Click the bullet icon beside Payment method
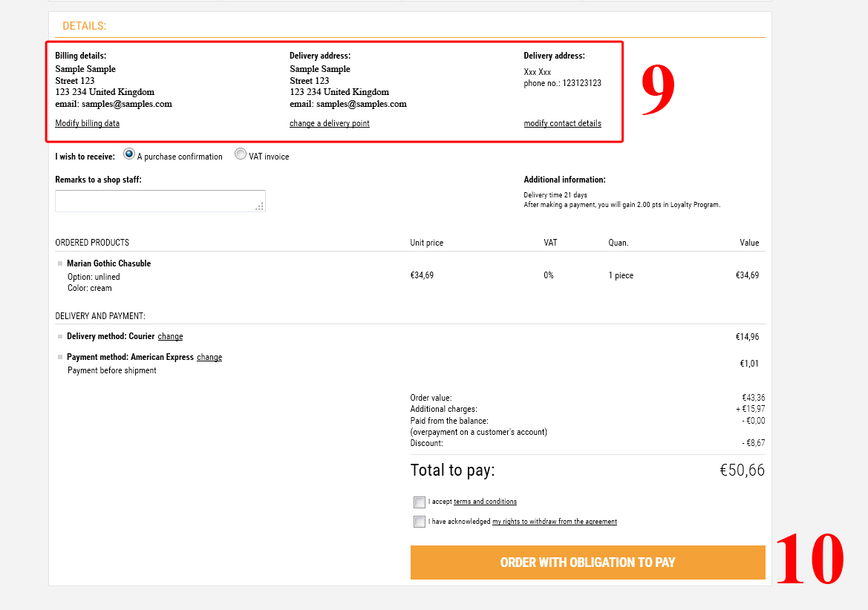868x610 pixels. (x=59, y=358)
